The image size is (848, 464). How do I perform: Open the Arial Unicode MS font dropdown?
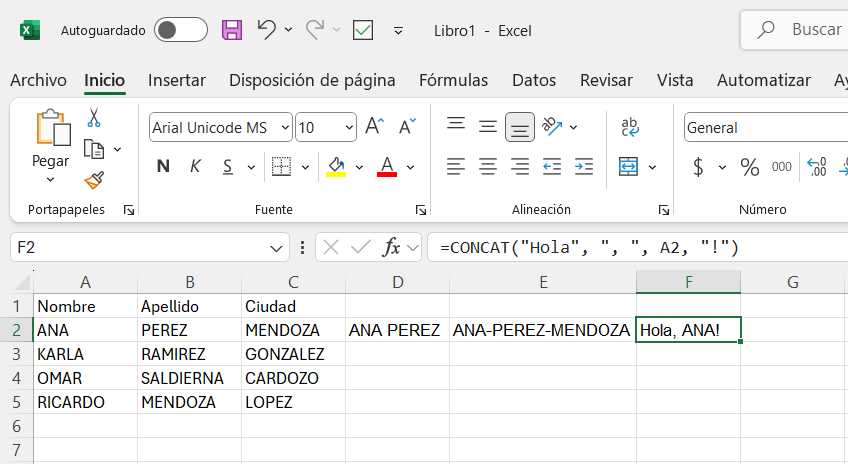click(221, 127)
